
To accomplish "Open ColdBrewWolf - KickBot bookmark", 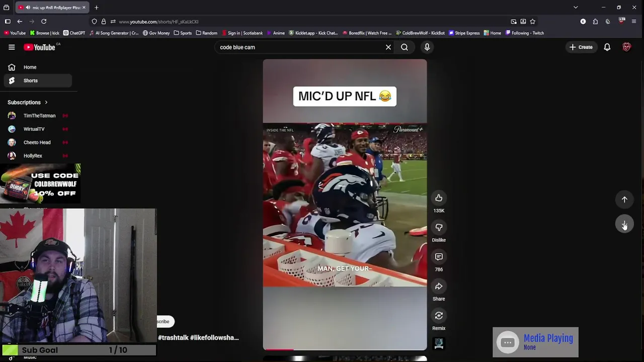I will coord(420,33).
